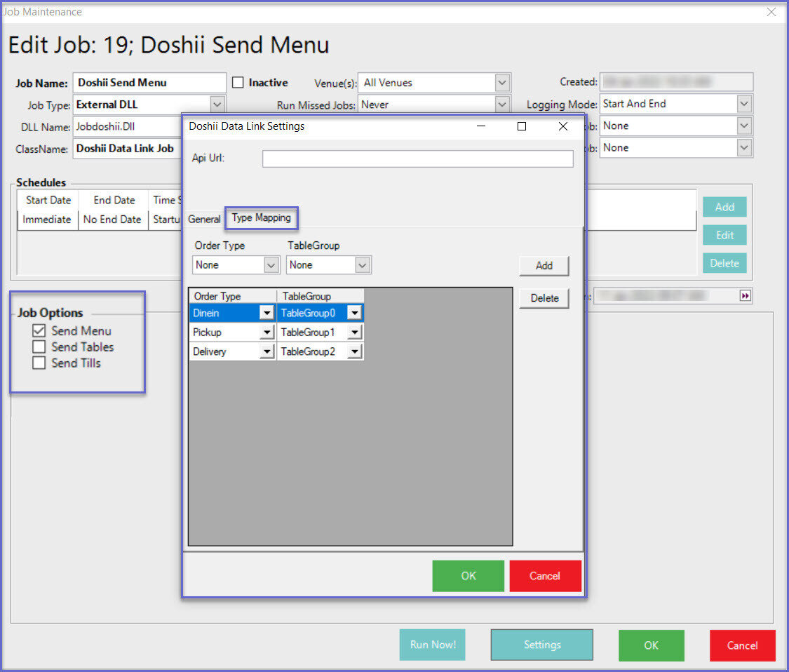789x672 pixels.
Task: Enable the Send Tables option
Action: click(39, 347)
